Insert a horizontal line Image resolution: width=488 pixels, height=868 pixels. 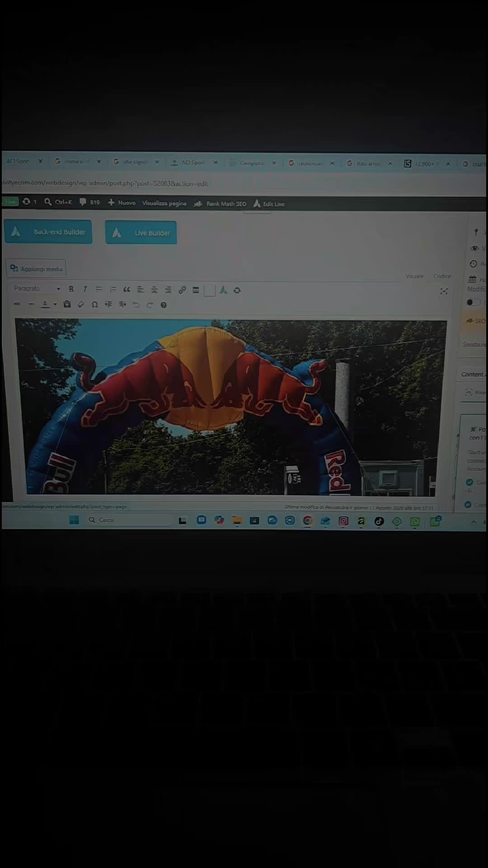31,304
